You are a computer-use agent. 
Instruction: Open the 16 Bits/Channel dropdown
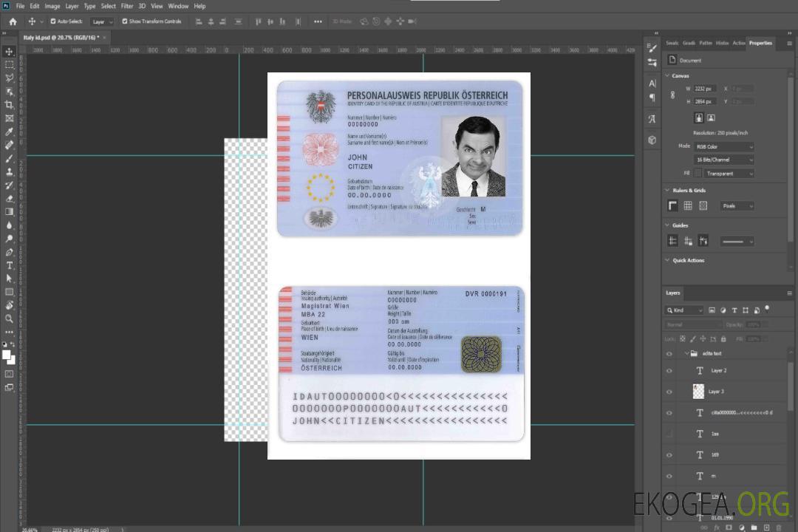[x=723, y=160]
